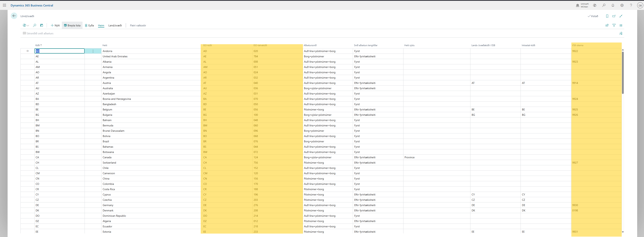Click the Vistað saved indicator
Image resolution: width=644 pixels, height=237 pixels.
593,16
